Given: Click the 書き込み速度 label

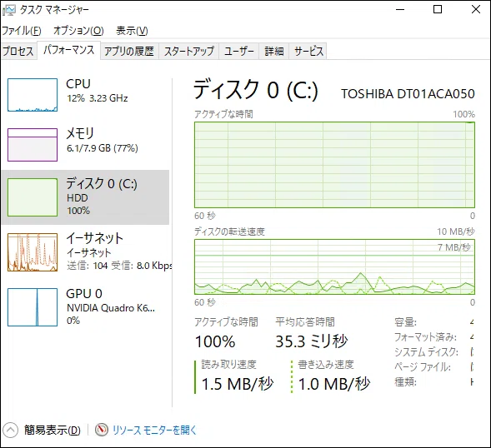Looking at the screenshot, I should (326, 365).
